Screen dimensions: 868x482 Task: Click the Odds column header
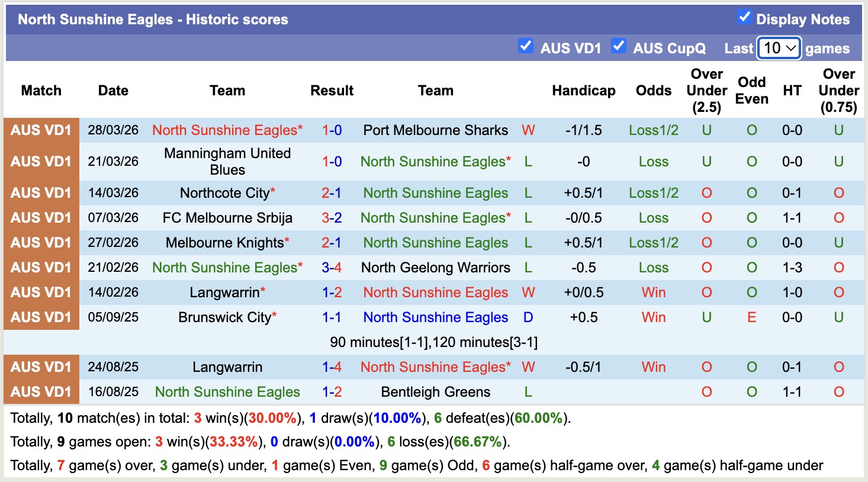point(653,91)
